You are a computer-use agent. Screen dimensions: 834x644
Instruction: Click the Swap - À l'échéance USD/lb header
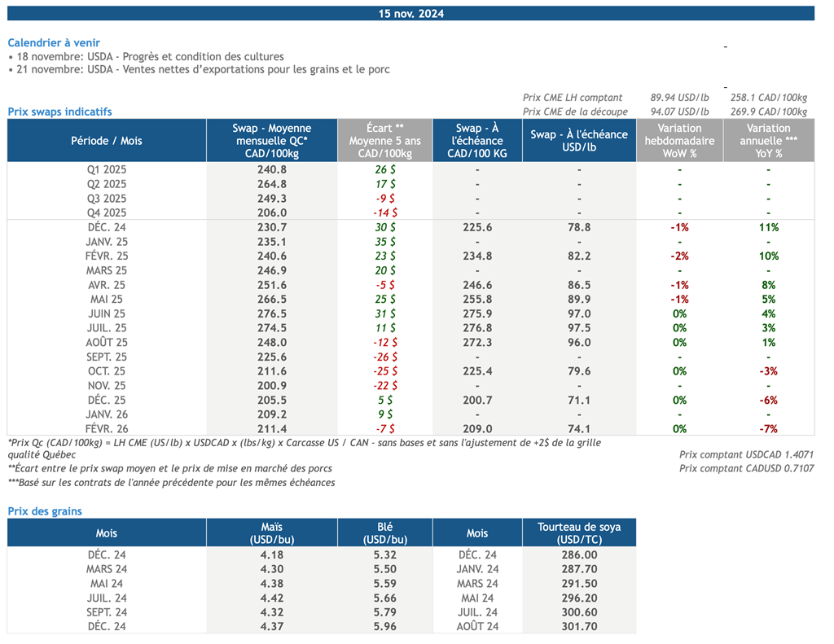(578, 141)
